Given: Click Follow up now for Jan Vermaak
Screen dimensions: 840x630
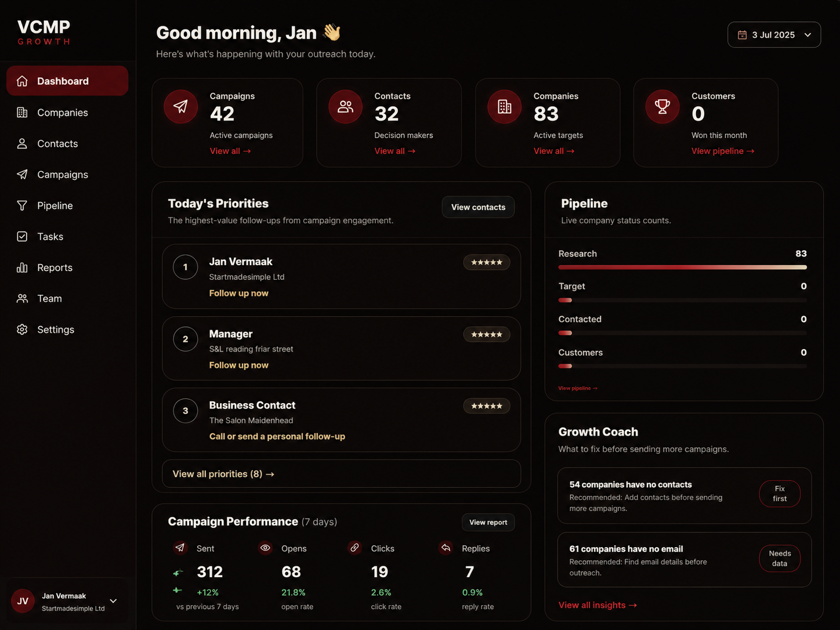Looking at the screenshot, I should tap(238, 293).
